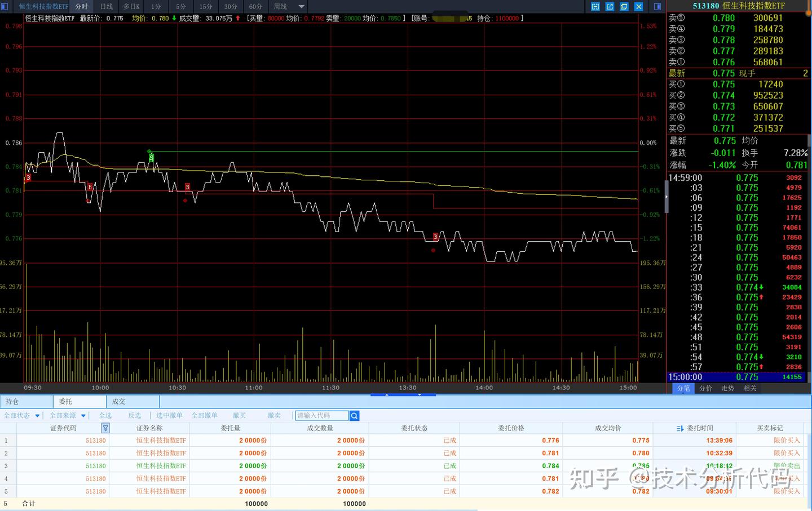
Task: Open the 成交 trades tab
Action: click(133, 402)
